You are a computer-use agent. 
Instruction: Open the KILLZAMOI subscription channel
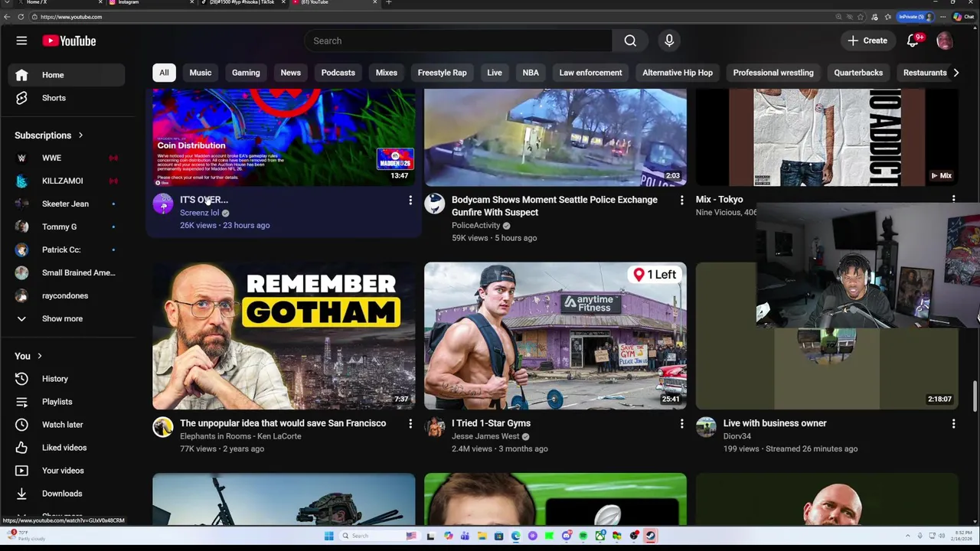(67, 181)
